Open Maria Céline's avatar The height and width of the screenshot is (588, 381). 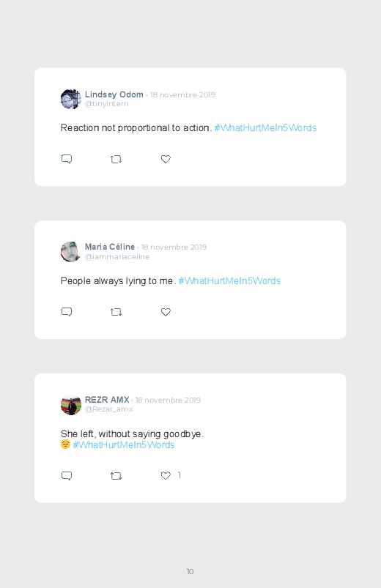click(x=71, y=252)
